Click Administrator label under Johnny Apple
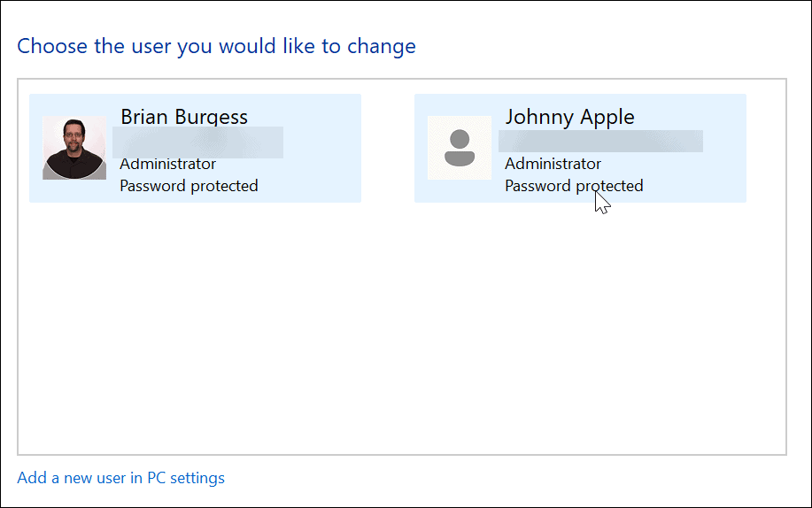This screenshot has width=812, height=508. [553, 164]
